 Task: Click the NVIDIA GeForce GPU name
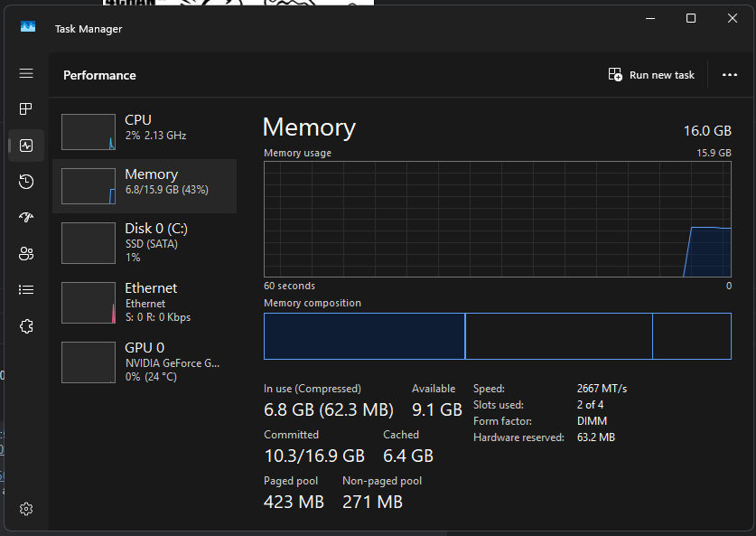173,363
